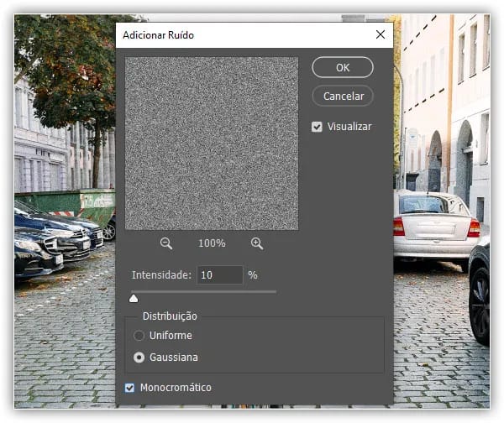Screen dimensions: 504x423
Task: Toggle the Visualizar checkbox
Action: (317, 127)
